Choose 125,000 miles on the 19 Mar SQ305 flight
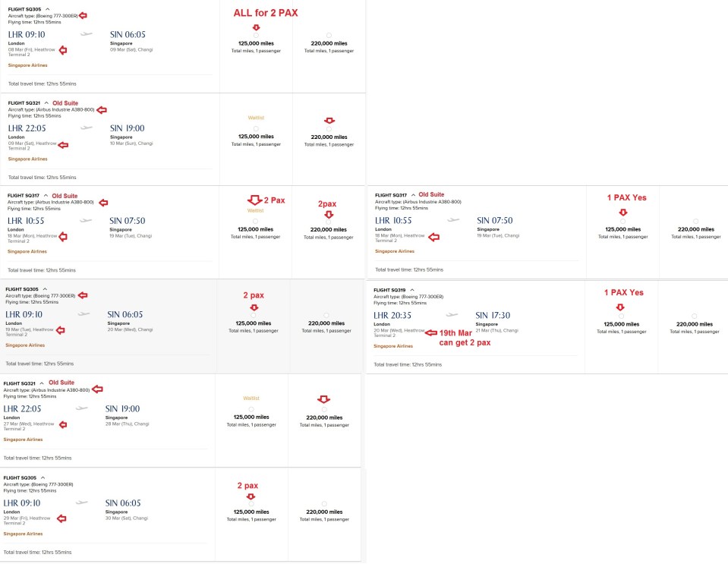 pos(254,316)
